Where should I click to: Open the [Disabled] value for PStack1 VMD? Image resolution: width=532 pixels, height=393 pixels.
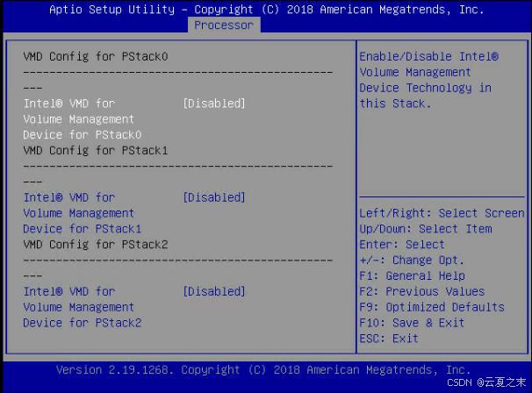[214, 197]
